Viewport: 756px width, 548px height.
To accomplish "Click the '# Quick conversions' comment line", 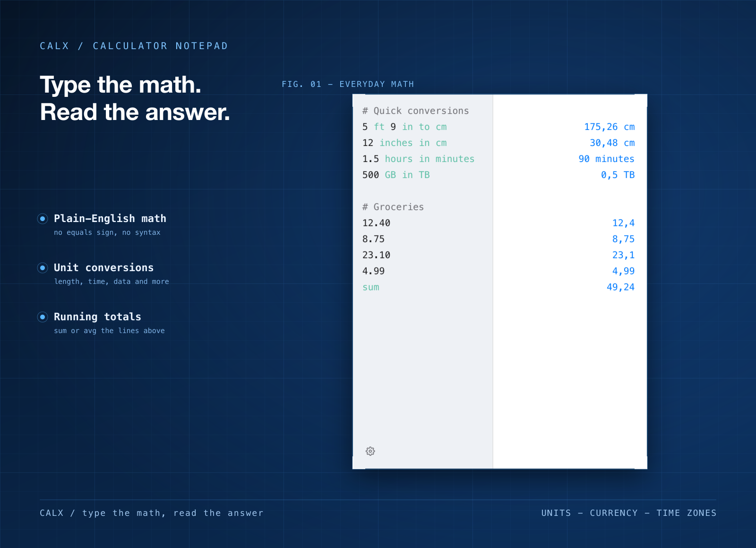I will (x=415, y=111).
